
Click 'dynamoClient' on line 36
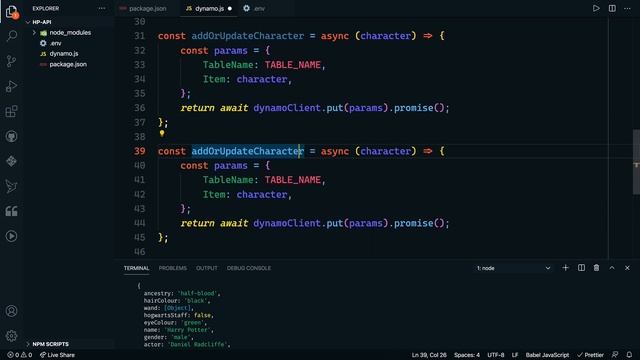[x=287, y=108]
